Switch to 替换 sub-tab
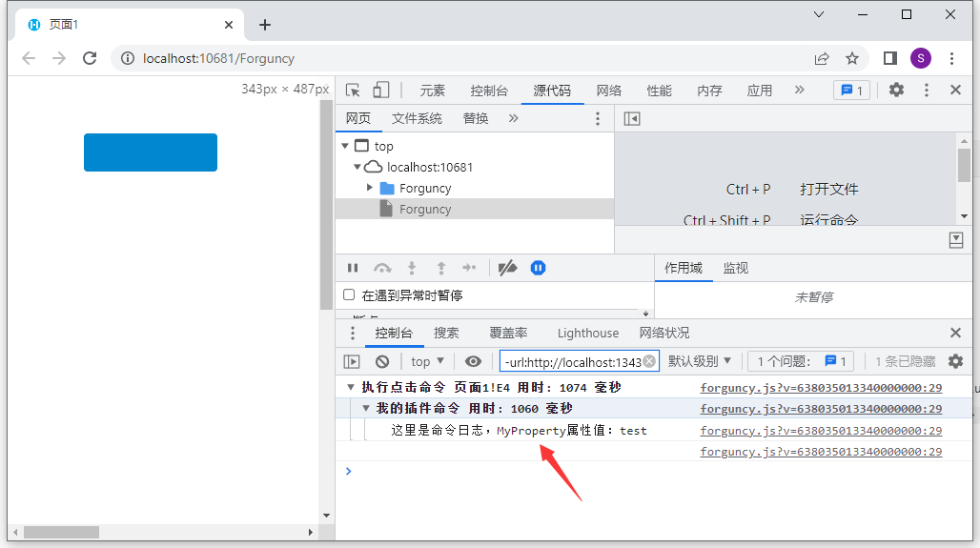This screenshot has height=548, width=980. (x=476, y=119)
